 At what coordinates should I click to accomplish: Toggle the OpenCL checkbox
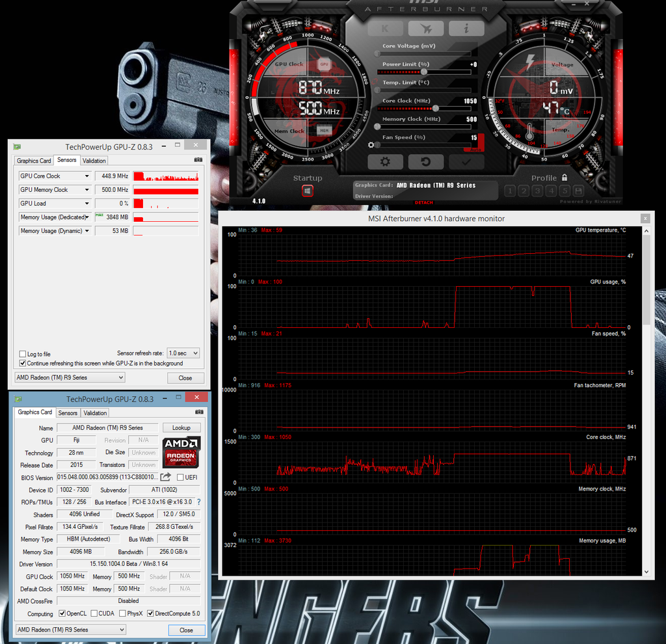click(x=62, y=613)
